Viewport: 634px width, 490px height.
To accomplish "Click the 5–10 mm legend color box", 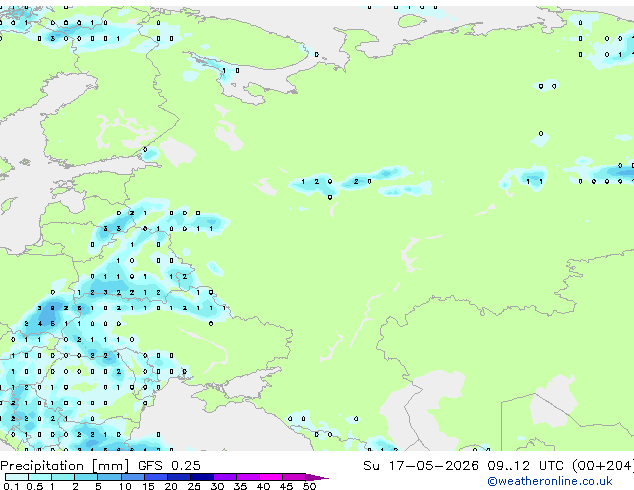I will pos(109,477).
